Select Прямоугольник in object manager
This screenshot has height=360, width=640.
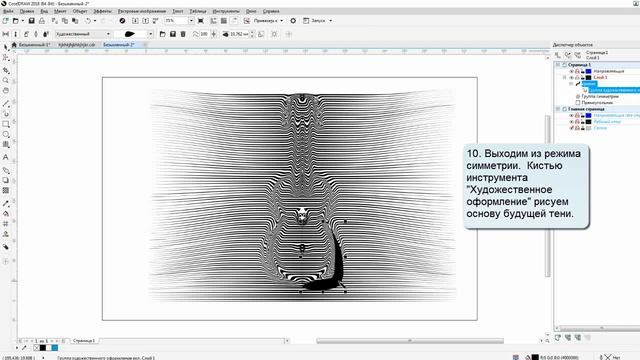598,103
